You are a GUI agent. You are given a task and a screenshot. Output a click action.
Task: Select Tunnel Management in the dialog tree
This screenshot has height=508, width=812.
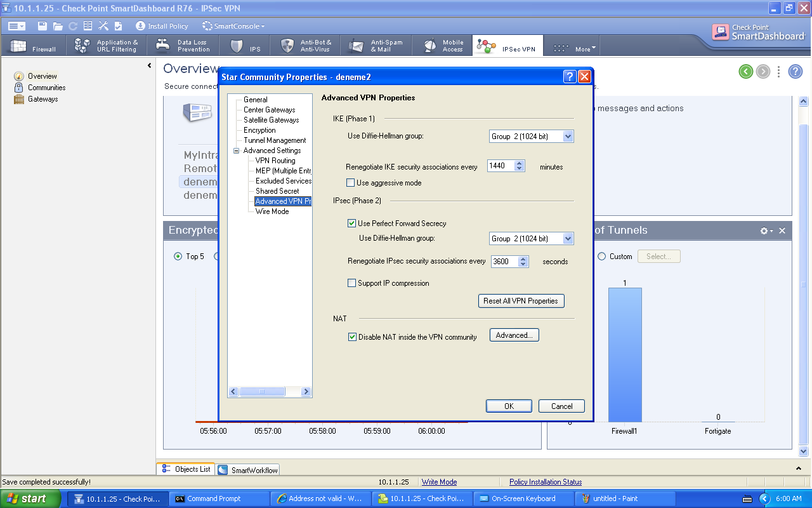coord(275,140)
